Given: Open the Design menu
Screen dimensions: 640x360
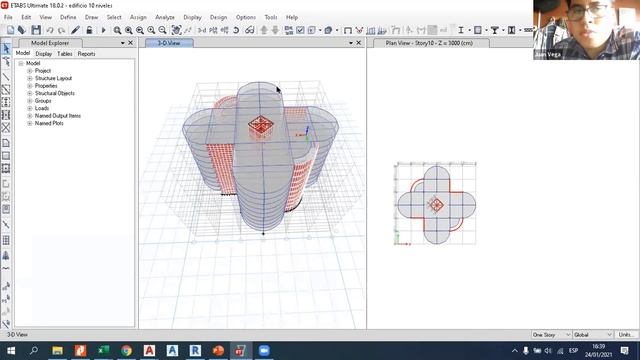Looking at the screenshot, I should 218,18.
